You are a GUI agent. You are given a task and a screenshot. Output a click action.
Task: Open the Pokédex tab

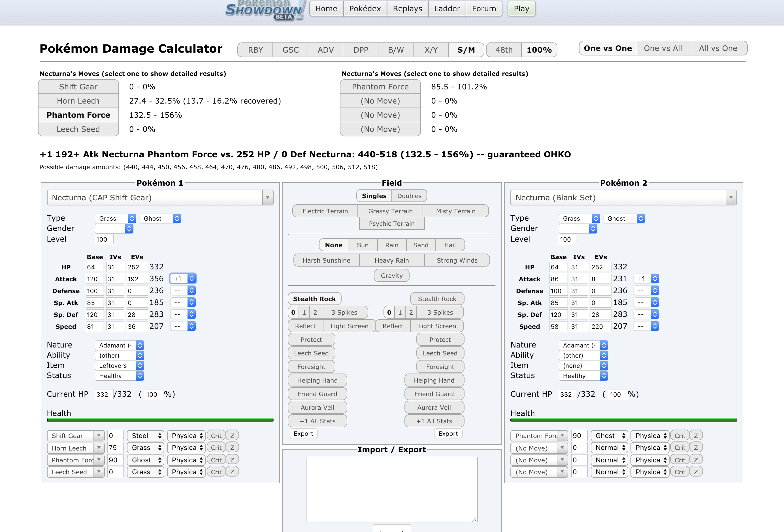point(365,8)
